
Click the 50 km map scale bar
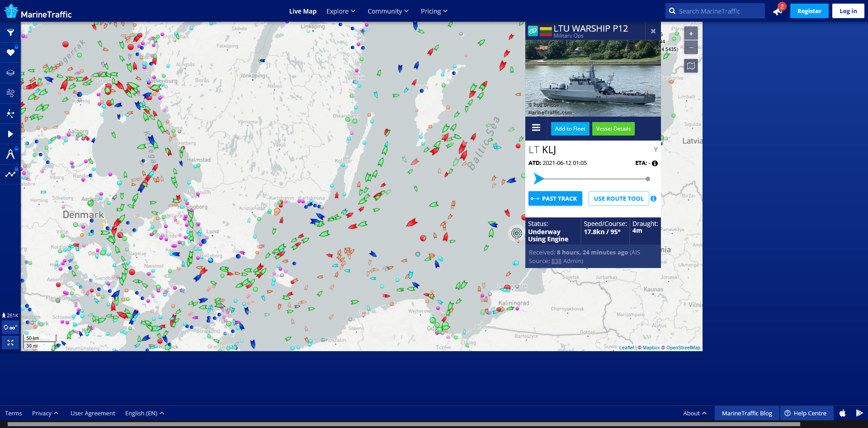40,338
